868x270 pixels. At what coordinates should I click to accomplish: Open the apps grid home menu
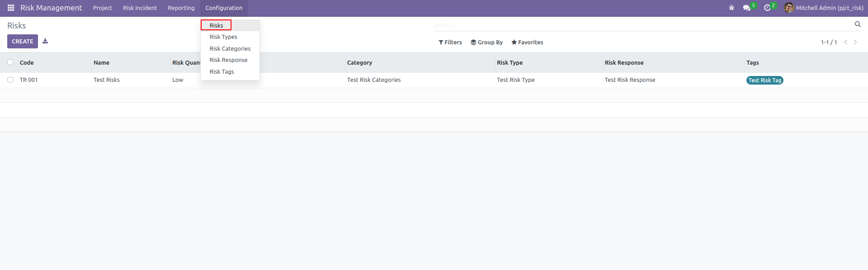11,8
